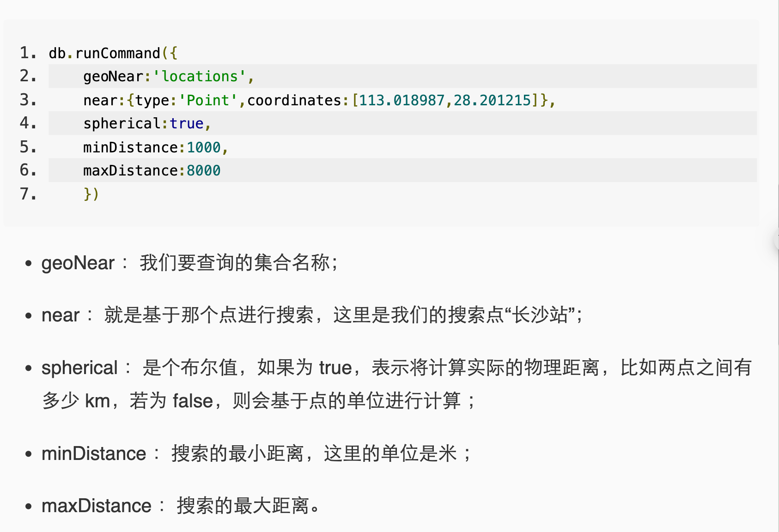
Task: Click the minDistance term in bullet list
Action: point(94,453)
